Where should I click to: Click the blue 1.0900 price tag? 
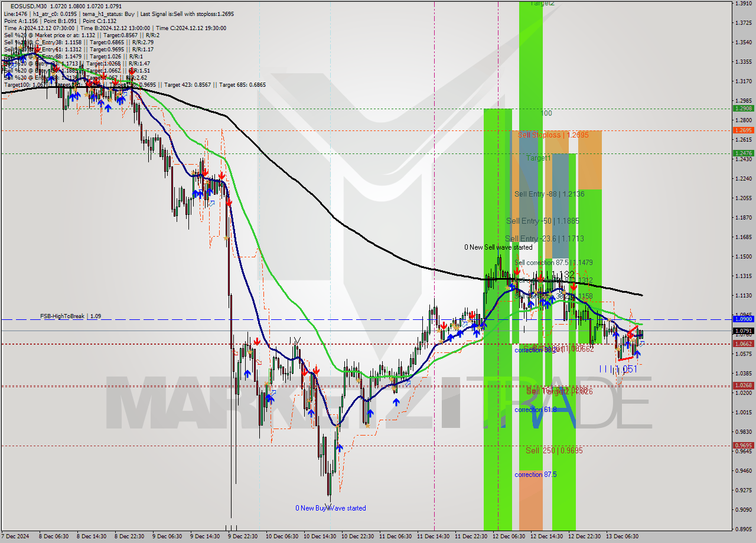point(743,319)
